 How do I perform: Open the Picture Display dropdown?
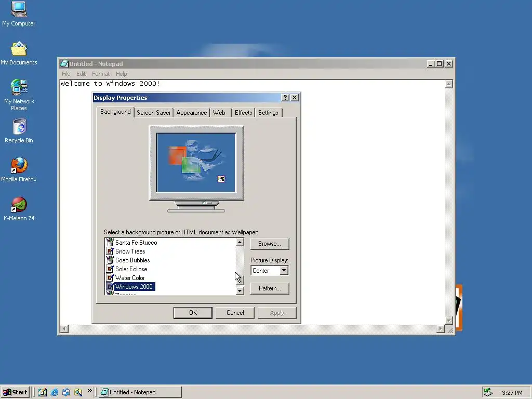tap(284, 270)
